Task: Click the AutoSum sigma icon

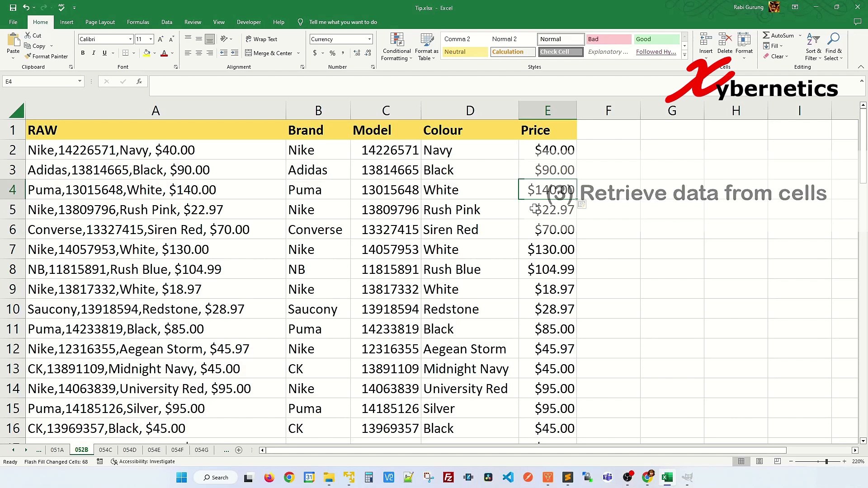Action: click(x=766, y=35)
